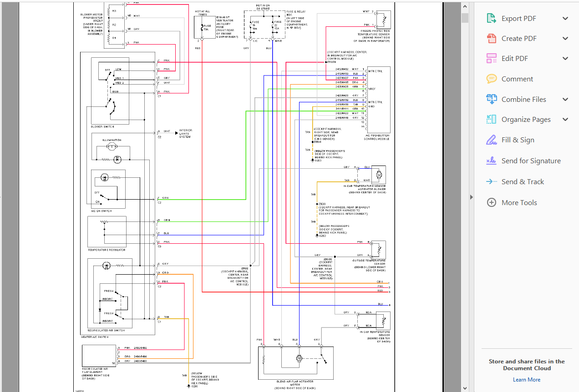Expand the Edit PDF dropdown chevron
The height and width of the screenshot is (392, 579).
[x=565, y=58]
